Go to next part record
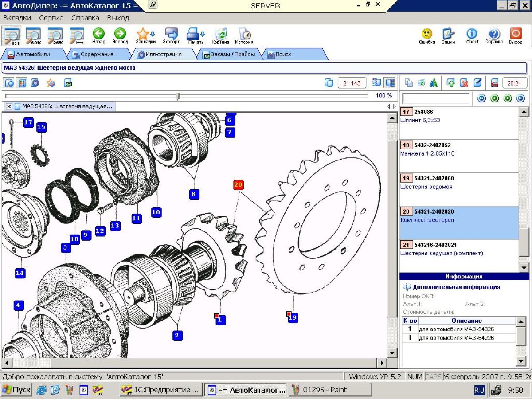The image size is (532, 399). click(x=508, y=98)
